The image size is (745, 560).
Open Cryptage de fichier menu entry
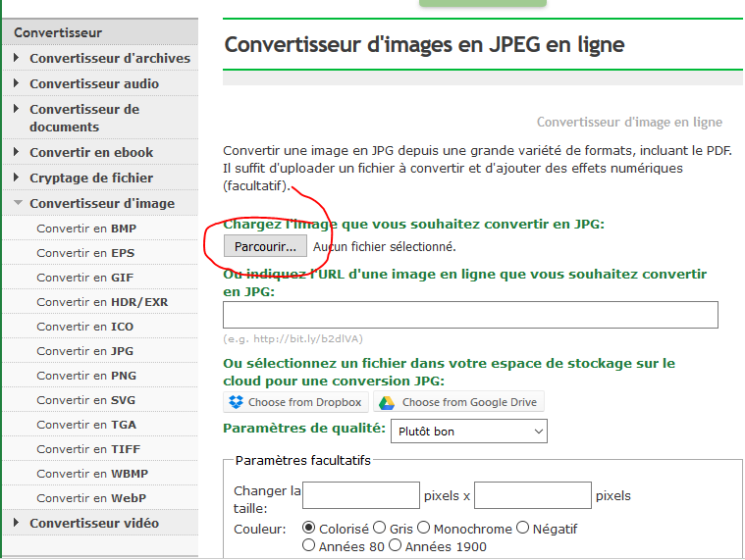(91, 178)
